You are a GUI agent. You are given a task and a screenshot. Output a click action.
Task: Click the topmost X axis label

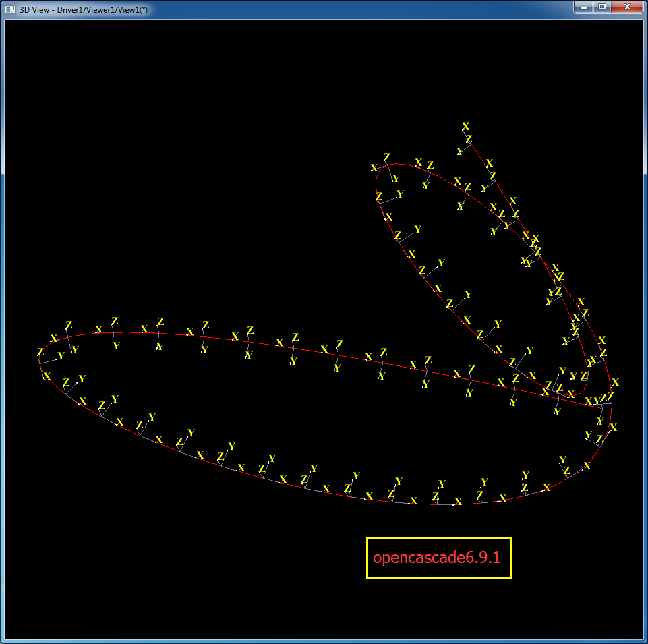pyautogui.click(x=465, y=127)
